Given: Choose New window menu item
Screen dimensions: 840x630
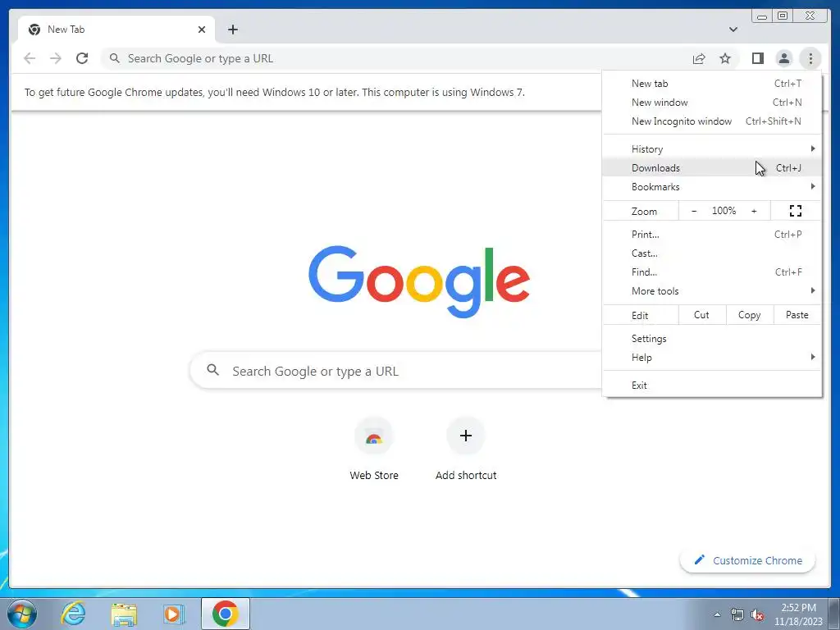Looking at the screenshot, I should tap(712, 103).
